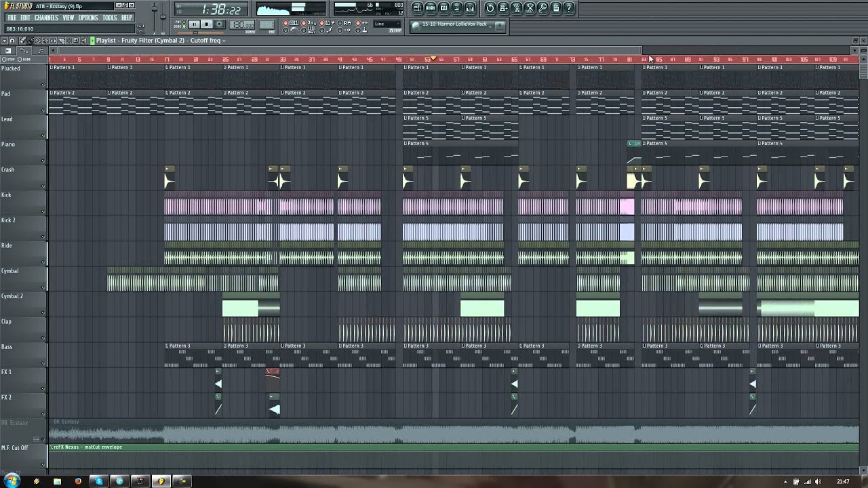Open the HELP menu
This screenshot has height=488, width=868.
pyautogui.click(x=127, y=18)
